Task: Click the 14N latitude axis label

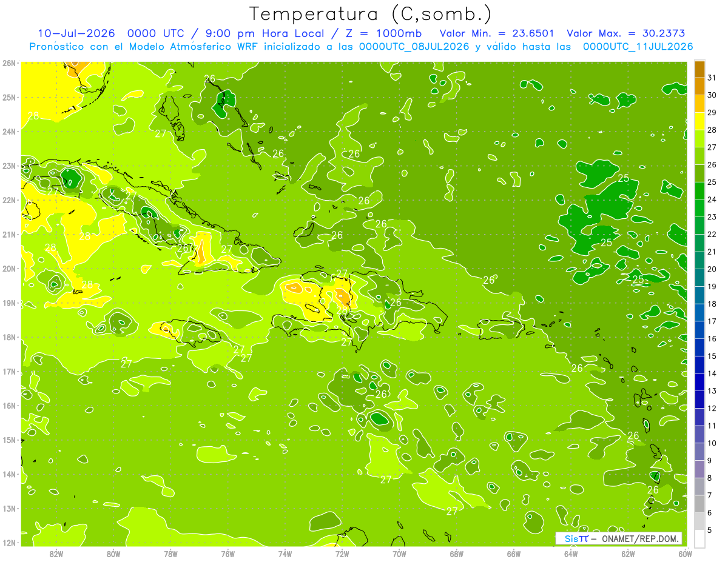Action: (9, 473)
